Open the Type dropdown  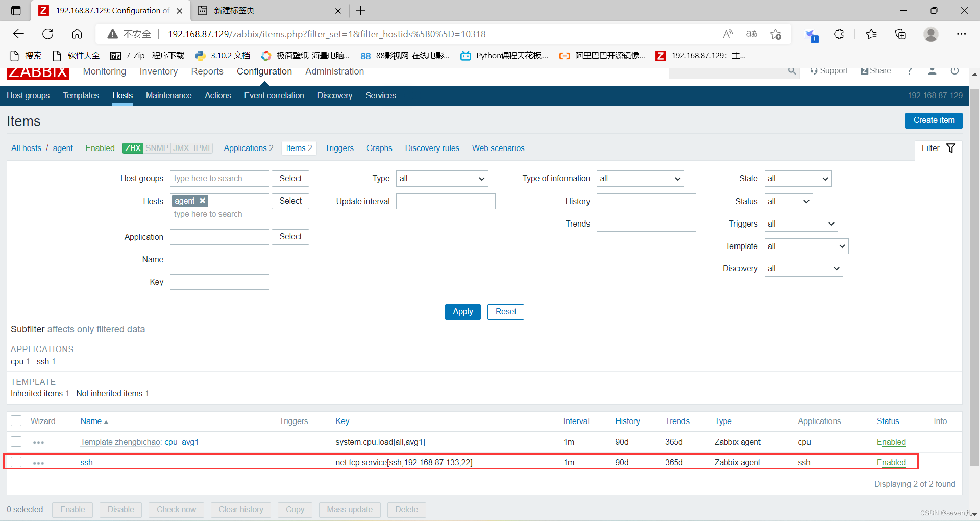tap(442, 179)
